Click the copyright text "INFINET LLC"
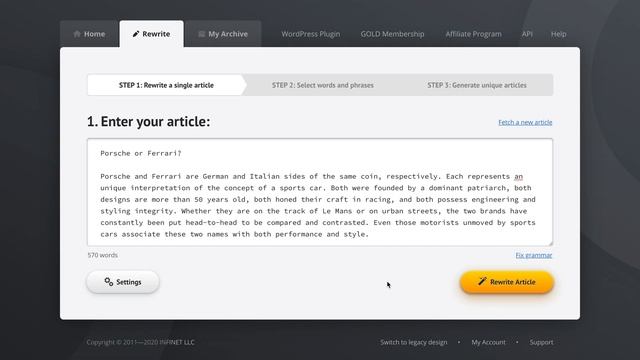This screenshot has height=360, width=640. [177, 342]
